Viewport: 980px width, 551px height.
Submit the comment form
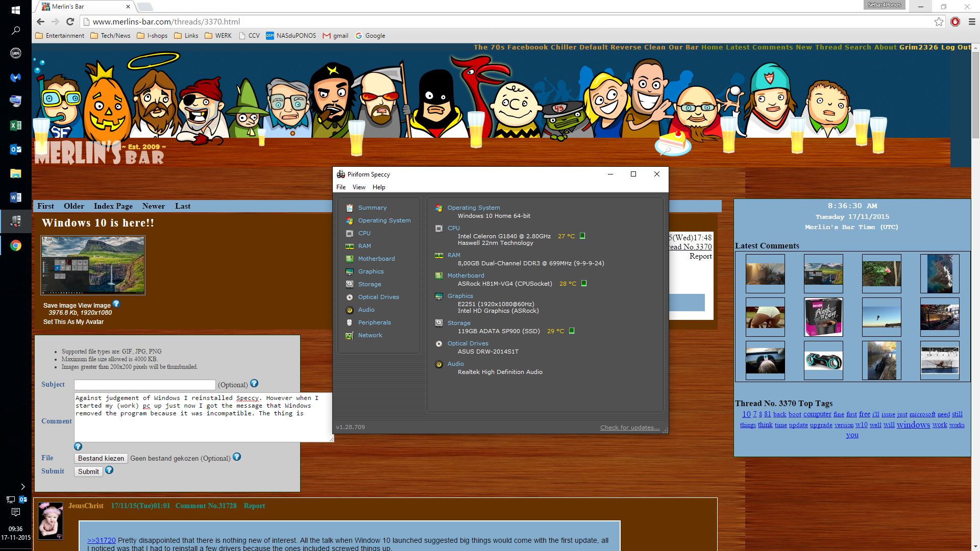click(x=88, y=471)
